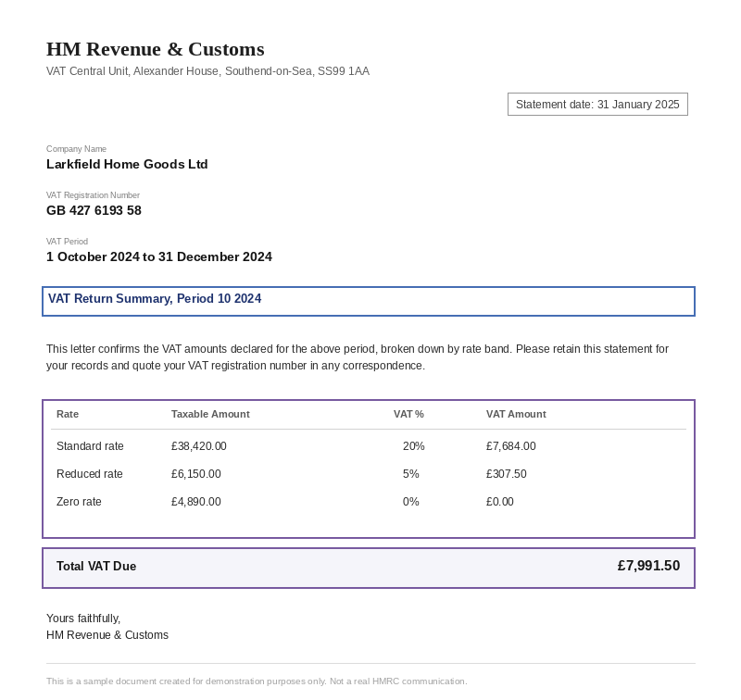Click the 5% VAT percentage
741x700 pixels.
(410, 474)
